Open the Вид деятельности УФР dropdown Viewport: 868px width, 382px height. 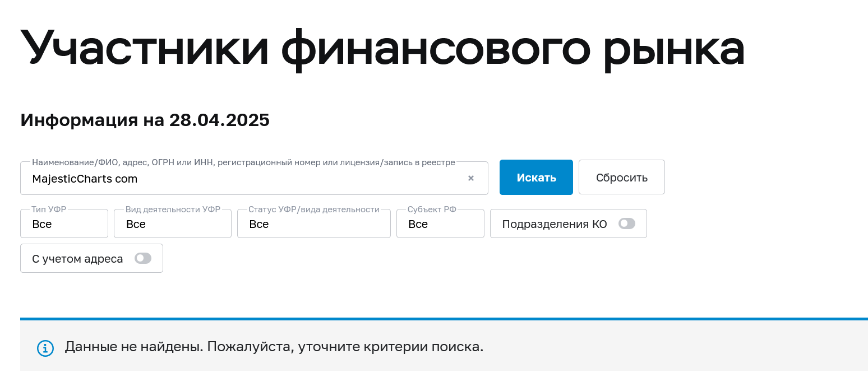pyautogui.click(x=172, y=223)
